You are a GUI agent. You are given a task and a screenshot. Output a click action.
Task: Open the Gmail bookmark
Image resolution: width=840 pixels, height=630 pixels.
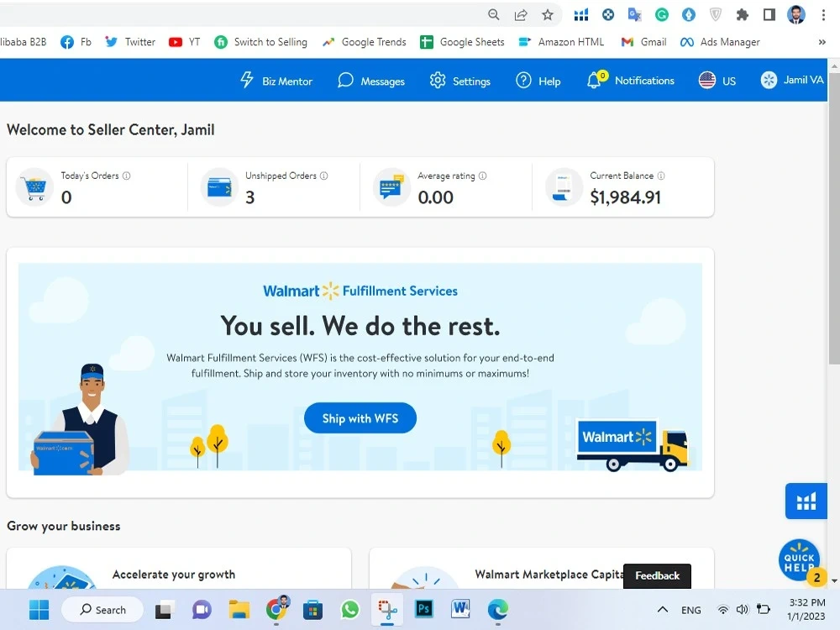click(x=643, y=42)
